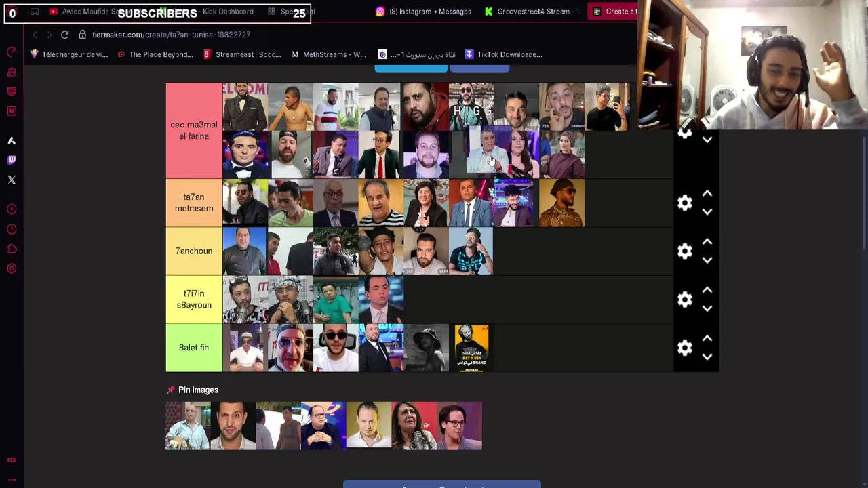Select first thumbnail in ta7an metrasem row

(x=245, y=203)
